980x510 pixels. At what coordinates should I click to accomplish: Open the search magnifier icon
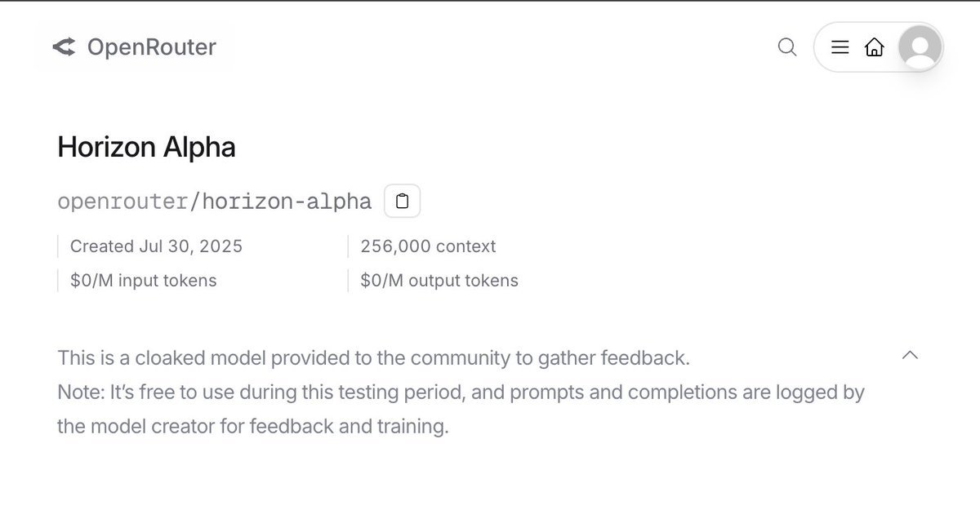pos(786,47)
